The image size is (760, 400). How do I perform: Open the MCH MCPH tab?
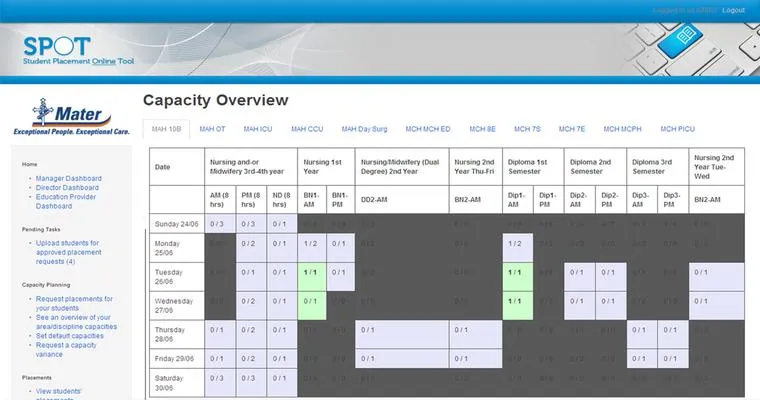pyautogui.click(x=622, y=129)
